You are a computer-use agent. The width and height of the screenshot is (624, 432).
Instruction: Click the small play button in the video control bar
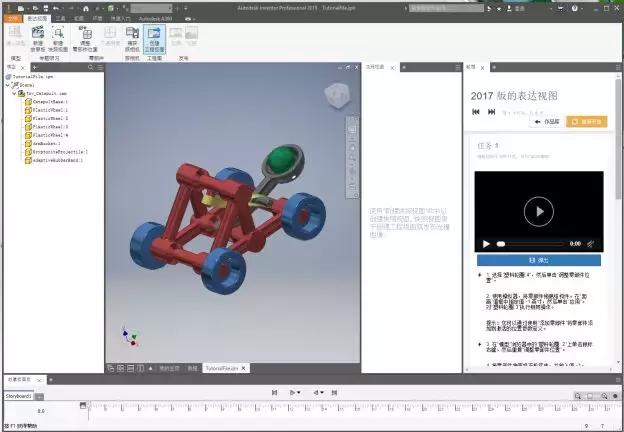point(486,244)
